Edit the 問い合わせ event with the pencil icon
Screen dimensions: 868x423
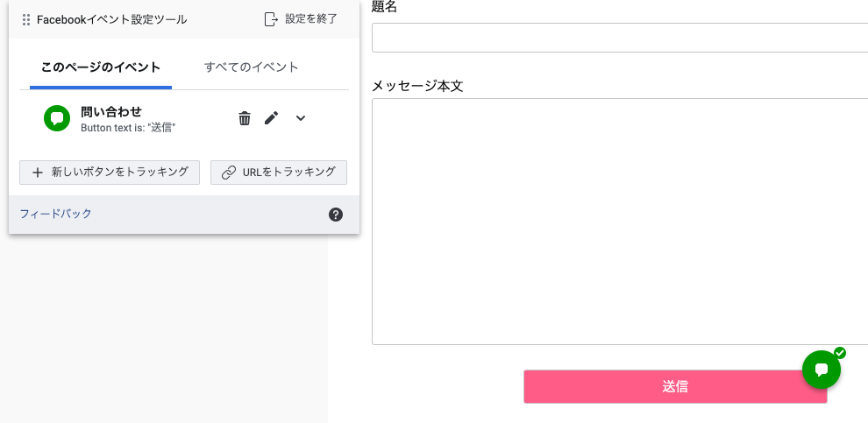[272, 118]
